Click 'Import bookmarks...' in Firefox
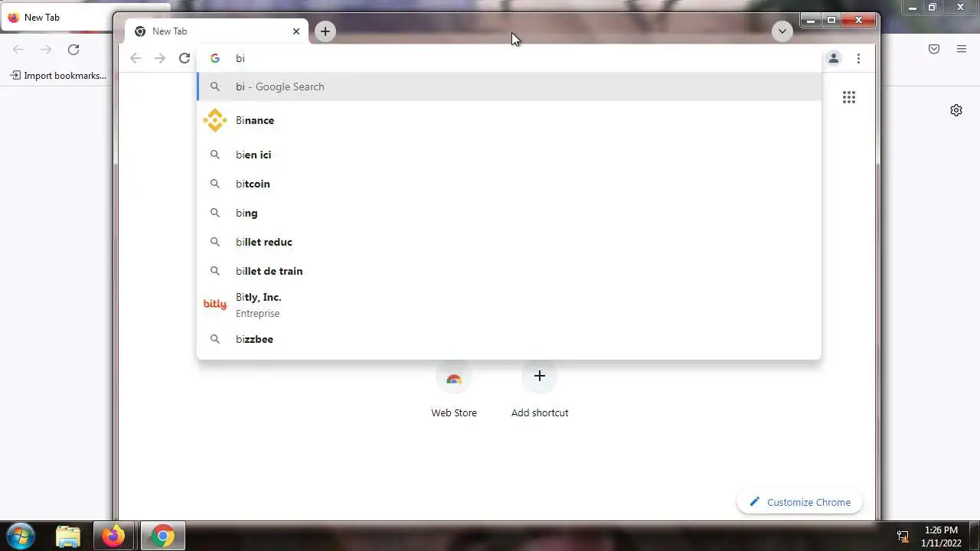 coord(58,76)
